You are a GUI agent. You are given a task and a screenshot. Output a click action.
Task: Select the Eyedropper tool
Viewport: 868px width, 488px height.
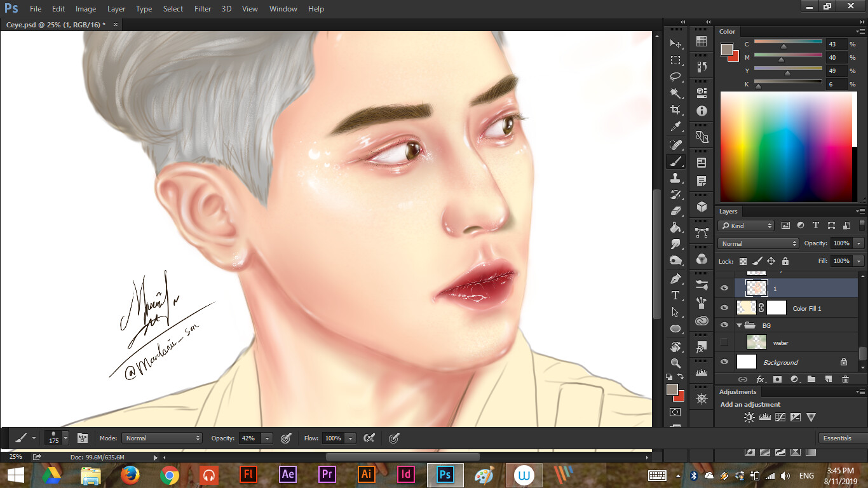[675, 127]
